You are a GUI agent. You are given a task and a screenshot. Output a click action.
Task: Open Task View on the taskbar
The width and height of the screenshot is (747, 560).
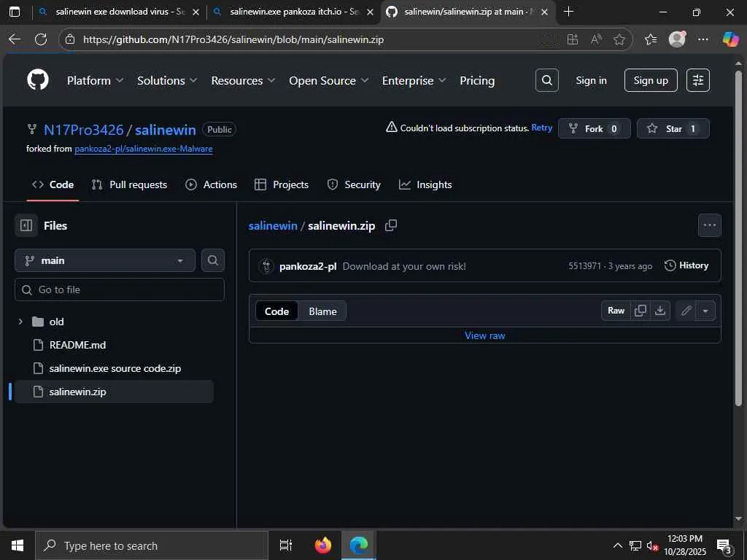(285, 545)
